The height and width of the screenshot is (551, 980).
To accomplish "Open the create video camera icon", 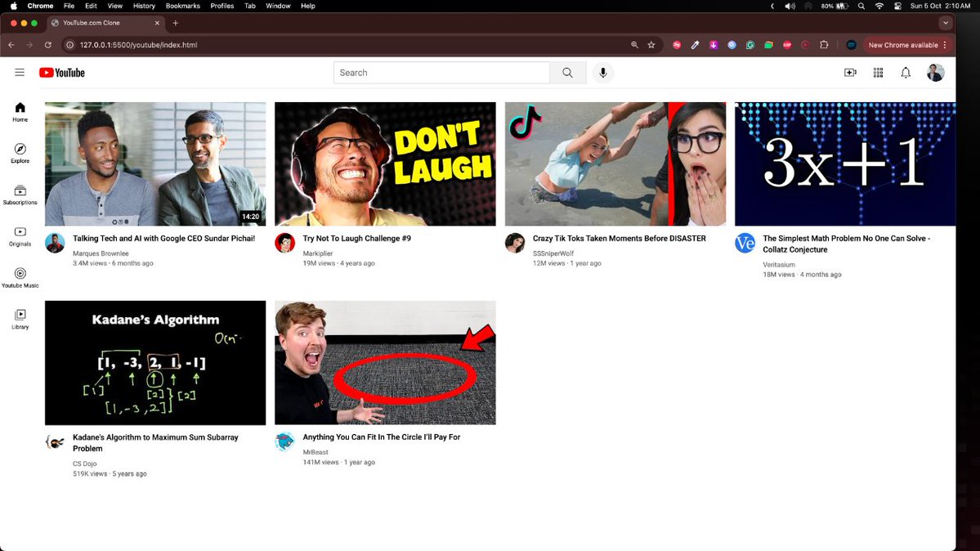I will (850, 73).
